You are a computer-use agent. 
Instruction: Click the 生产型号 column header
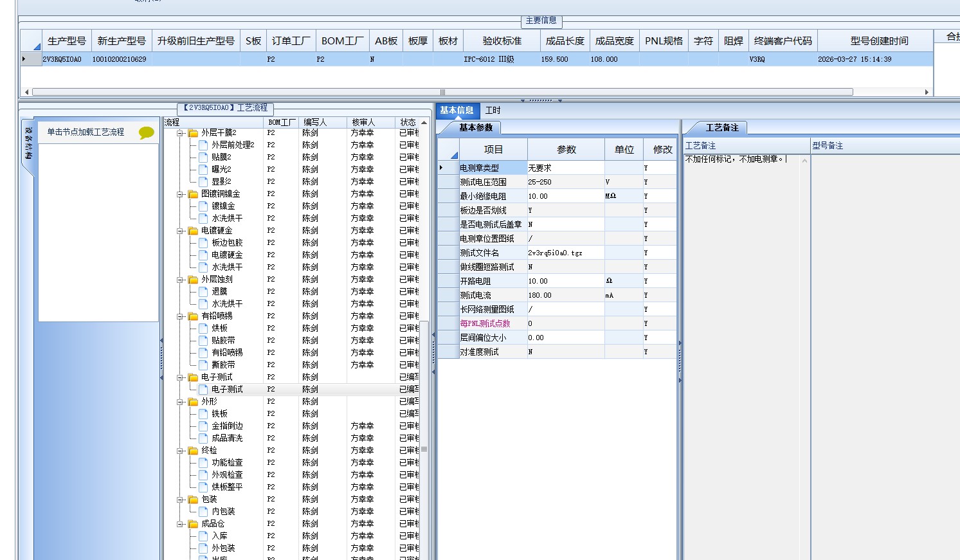coord(67,41)
